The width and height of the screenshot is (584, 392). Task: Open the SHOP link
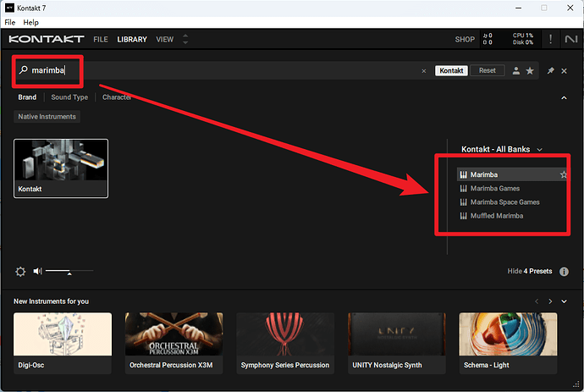coord(465,39)
